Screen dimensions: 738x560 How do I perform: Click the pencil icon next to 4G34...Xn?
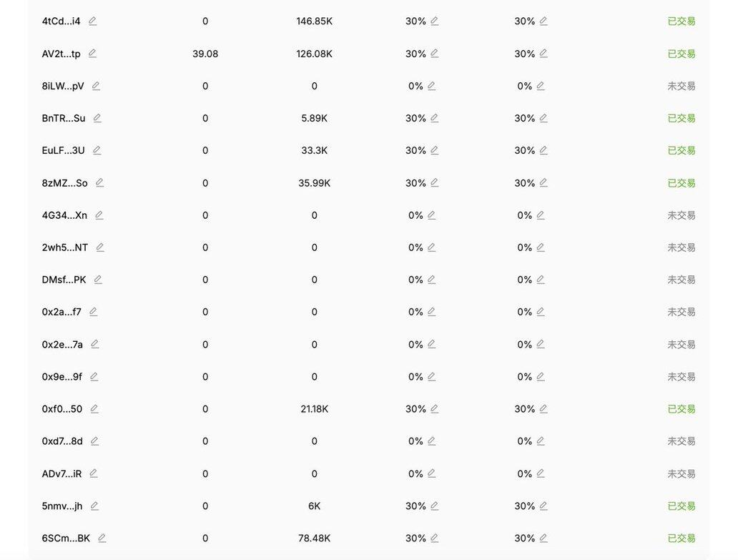tap(99, 215)
